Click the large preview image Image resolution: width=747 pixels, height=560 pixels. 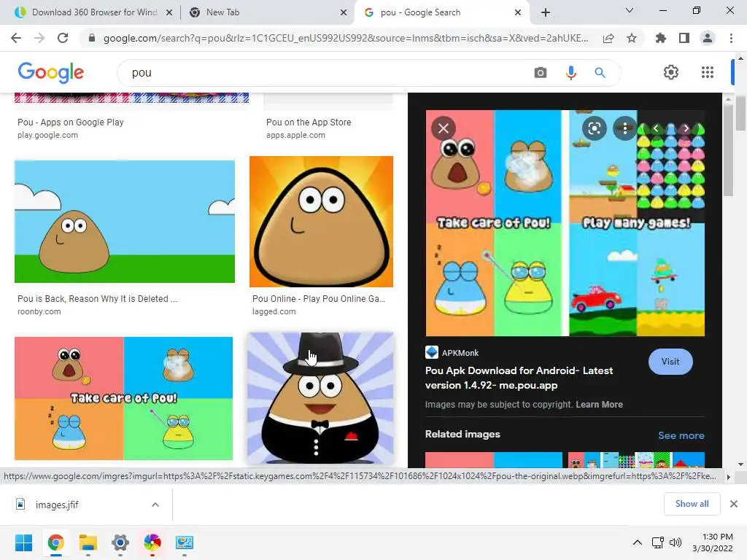(565, 223)
